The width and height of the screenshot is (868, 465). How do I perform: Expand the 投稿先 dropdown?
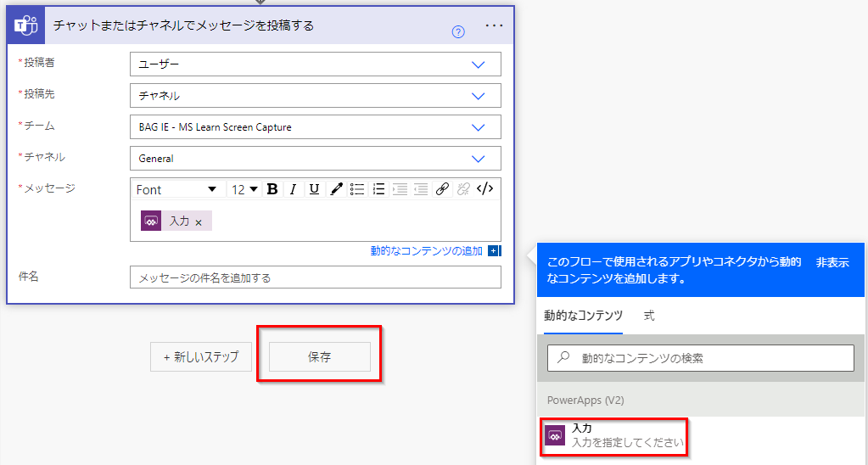[316, 96]
